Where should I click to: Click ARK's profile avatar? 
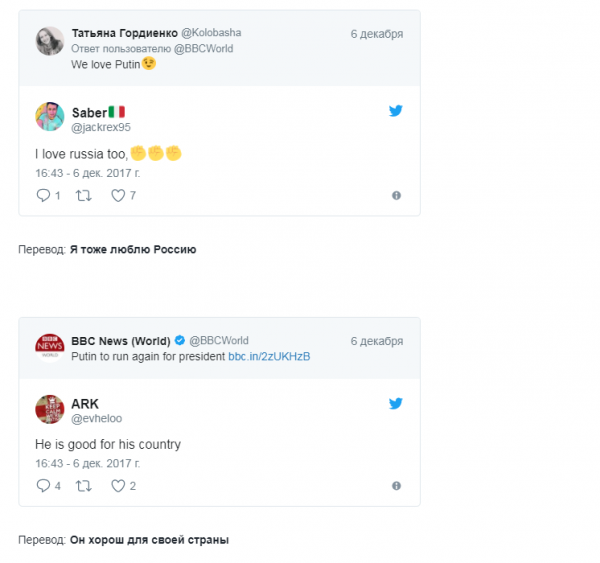[50, 409]
